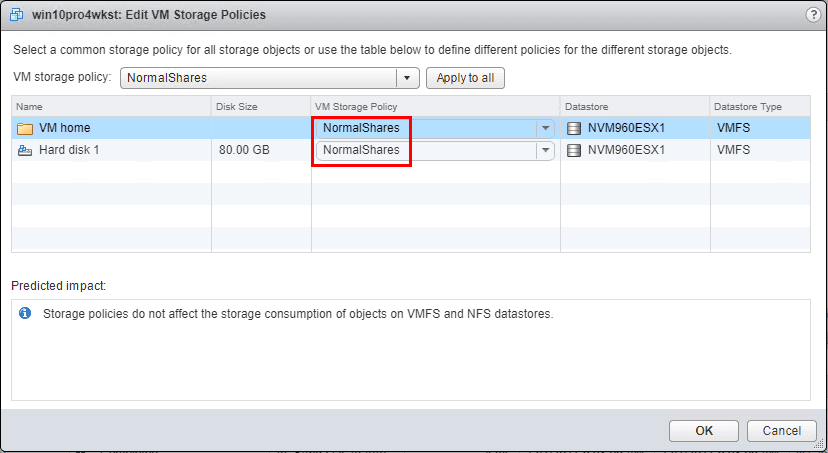Click the Predicted impact label
Screen dimensions: 828x453
[59, 286]
